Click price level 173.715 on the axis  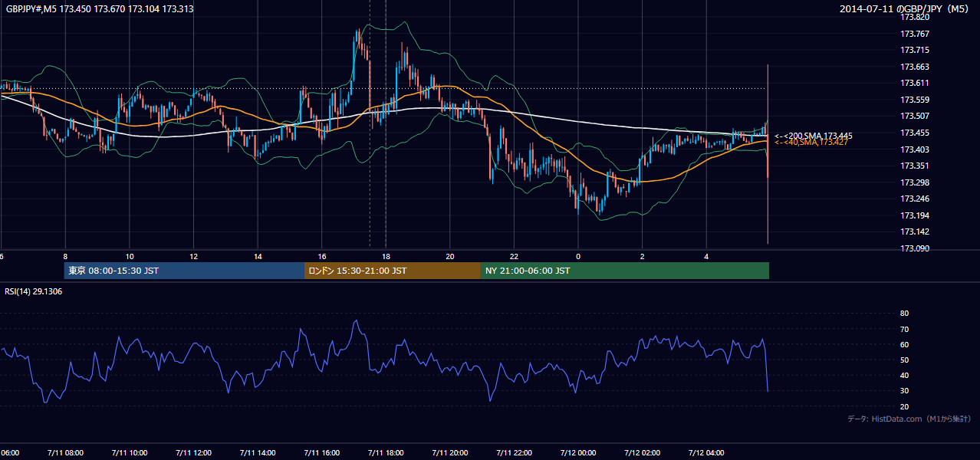tap(916, 50)
